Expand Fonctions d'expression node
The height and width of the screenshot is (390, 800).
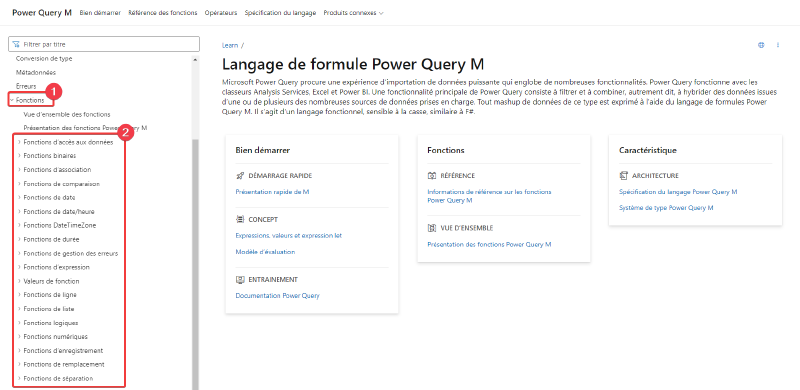(x=56, y=267)
